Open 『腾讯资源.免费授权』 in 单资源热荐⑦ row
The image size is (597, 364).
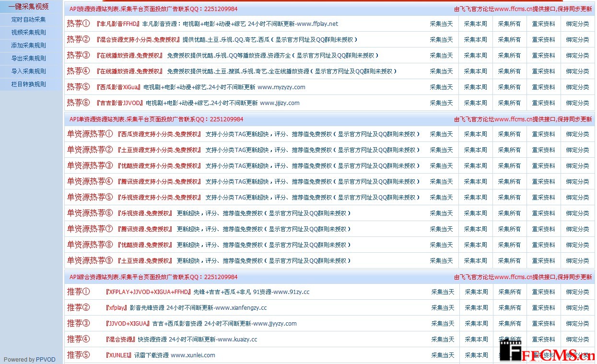[145, 229]
